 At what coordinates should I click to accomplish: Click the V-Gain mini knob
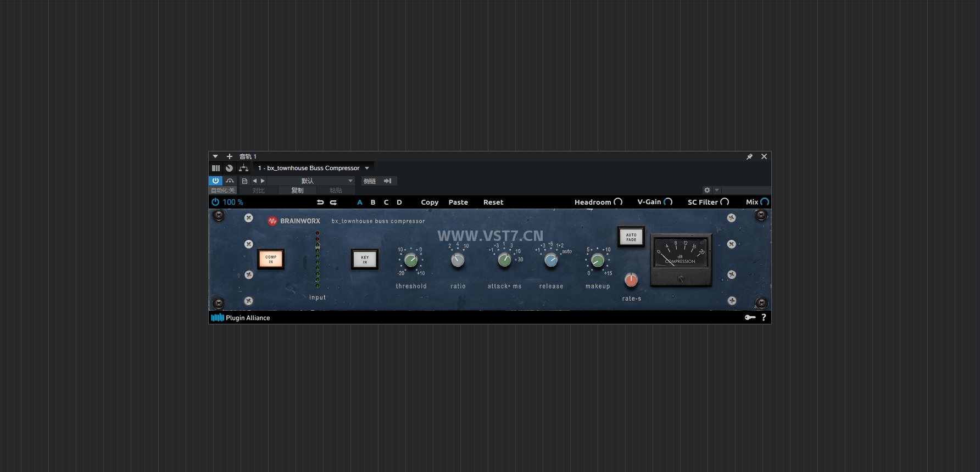pos(668,202)
